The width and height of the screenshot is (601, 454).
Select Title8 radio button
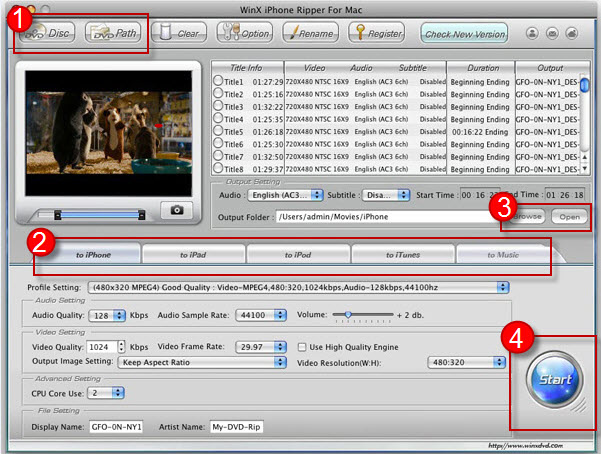click(218, 168)
